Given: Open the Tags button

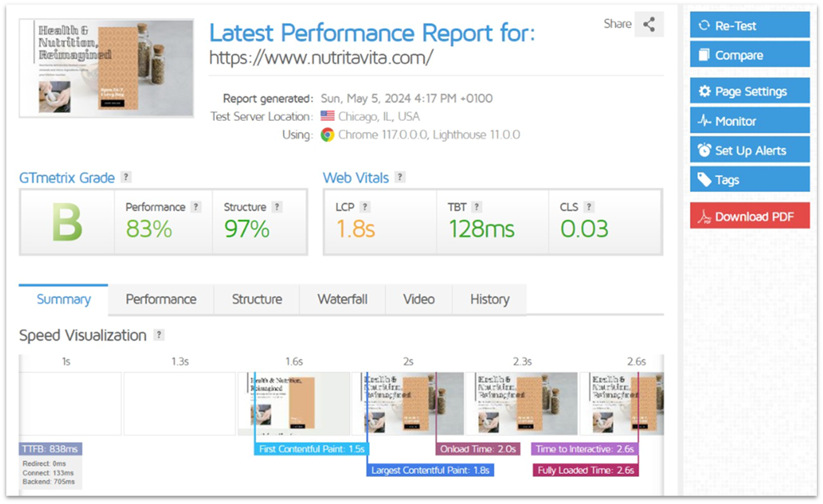Looking at the screenshot, I should [750, 180].
